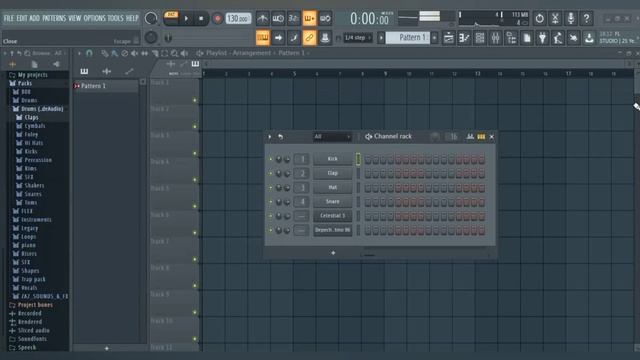Open the Browser view icon in toolbar

pyautogui.click(x=511, y=38)
